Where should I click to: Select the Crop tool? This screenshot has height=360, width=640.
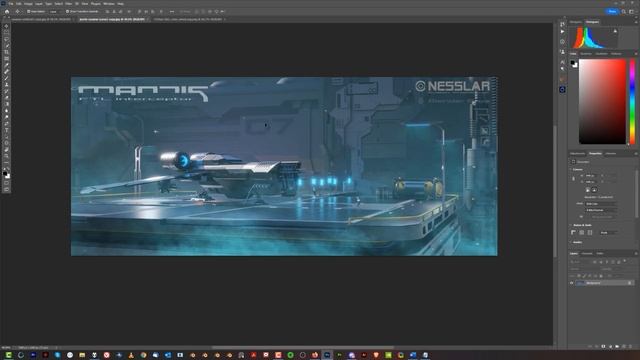click(7, 52)
